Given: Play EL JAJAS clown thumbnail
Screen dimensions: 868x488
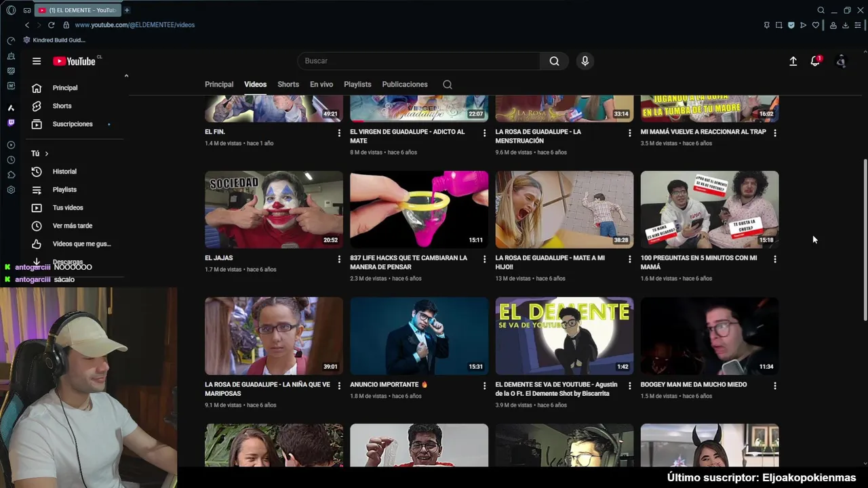Looking at the screenshot, I should pyautogui.click(x=274, y=209).
